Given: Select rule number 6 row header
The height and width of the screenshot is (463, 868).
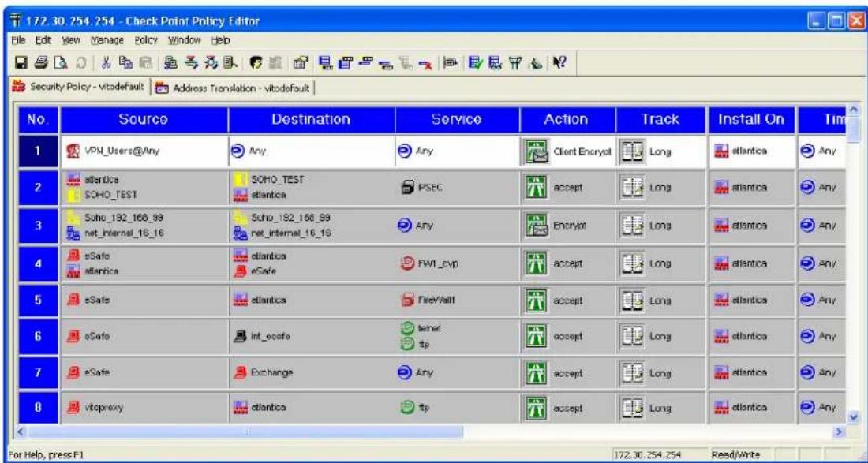Looking at the screenshot, I should [x=39, y=336].
